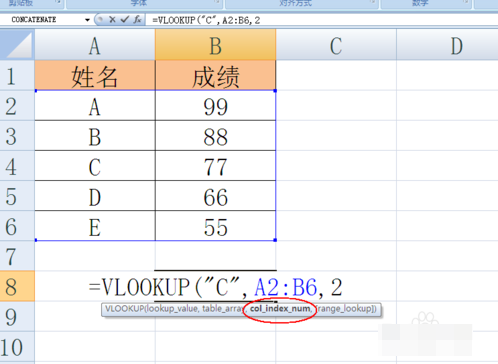Image resolution: width=498 pixels, height=364 pixels.
Task: Select row 3 by its row header
Action: (x=17, y=136)
